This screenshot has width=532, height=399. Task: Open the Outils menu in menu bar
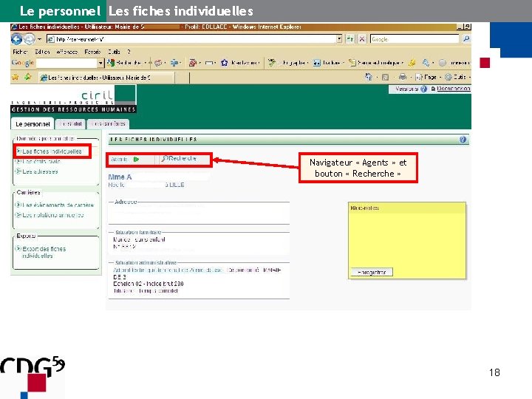pos(114,52)
